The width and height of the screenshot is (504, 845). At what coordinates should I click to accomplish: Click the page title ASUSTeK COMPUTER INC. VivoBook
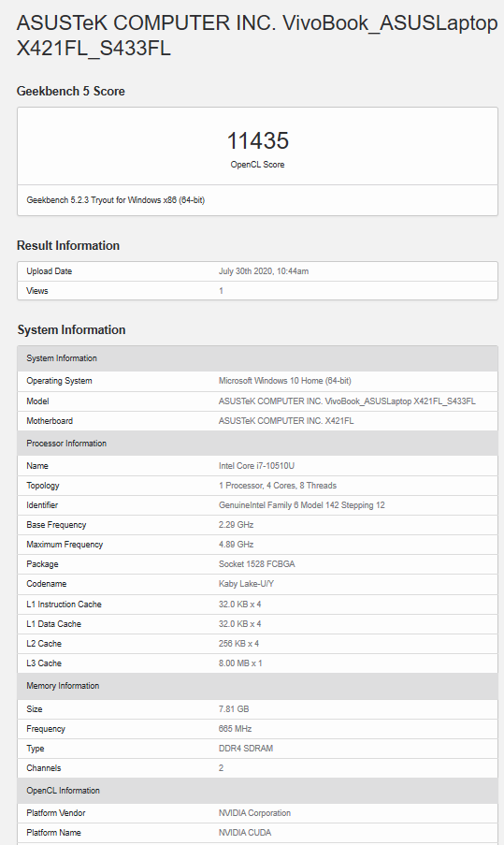(257, 35)
